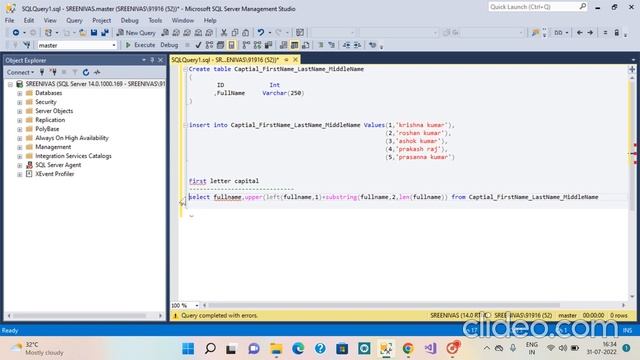The image size is (640, 360).
Task: Switch output to Results to File
Action: pyautogui.click(x=305, y=45)
